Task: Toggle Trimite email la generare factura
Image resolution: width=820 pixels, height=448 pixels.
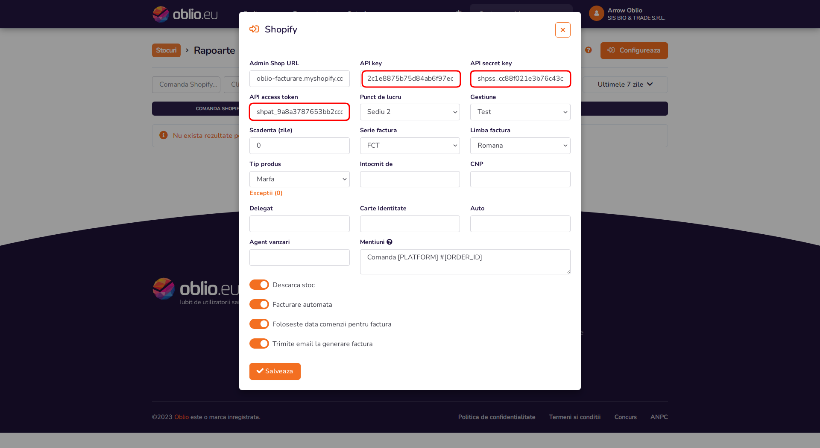Action: 259,344
